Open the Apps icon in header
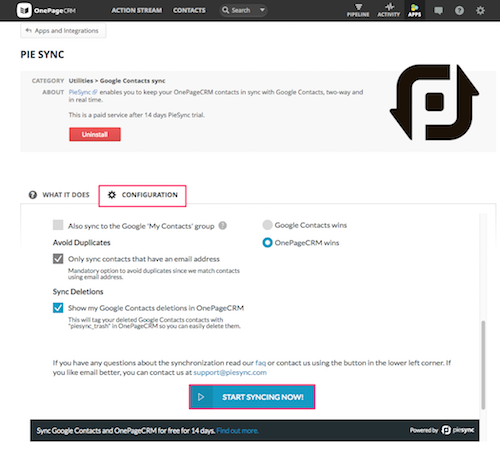This screenshot has width=500, height=455. click(x=414, y=10)
